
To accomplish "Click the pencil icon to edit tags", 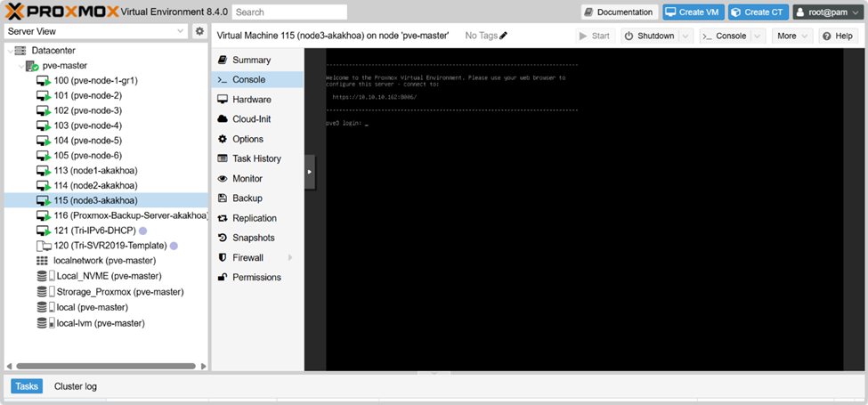I will tap(504, 36).
